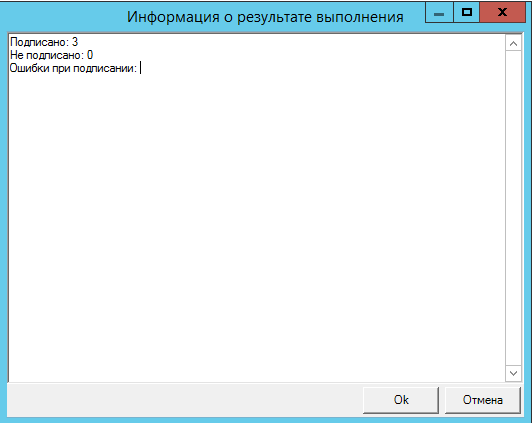The image size is (532, 423).
Task: Click the word 'Информация' in the title bar
Action: coord(173,17)
